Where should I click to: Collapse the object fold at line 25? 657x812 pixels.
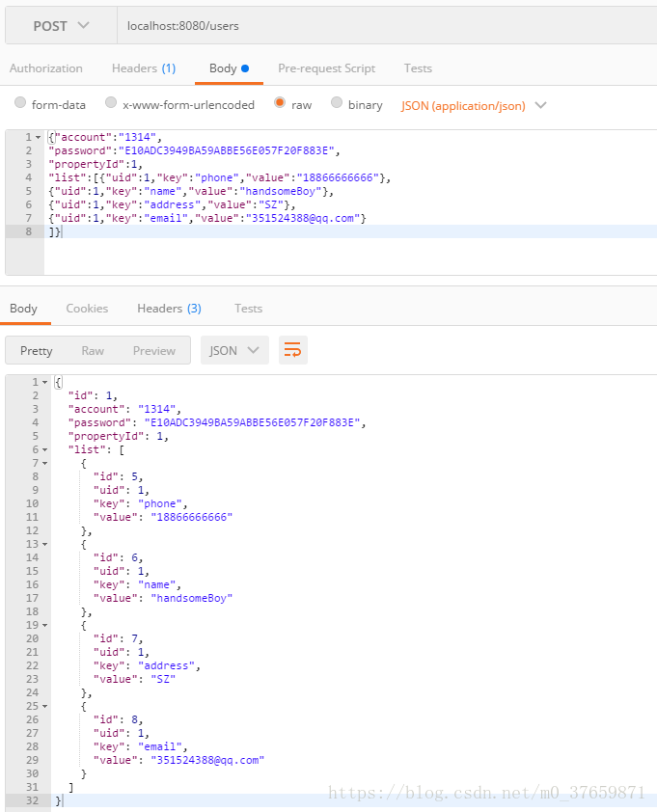point(44,707)
